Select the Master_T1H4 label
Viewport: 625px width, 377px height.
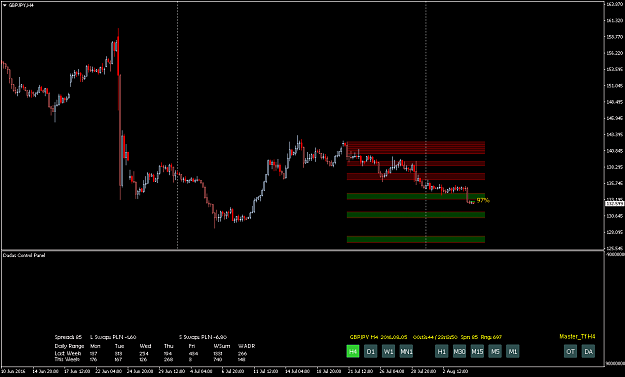coord(577,337)
